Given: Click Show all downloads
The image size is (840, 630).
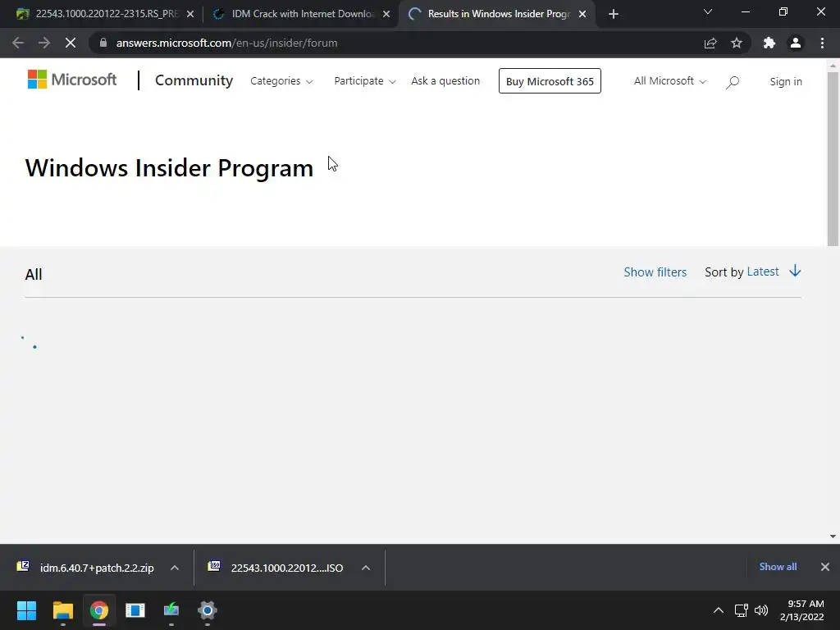Looking at the screenshot, I should [778, 567].
